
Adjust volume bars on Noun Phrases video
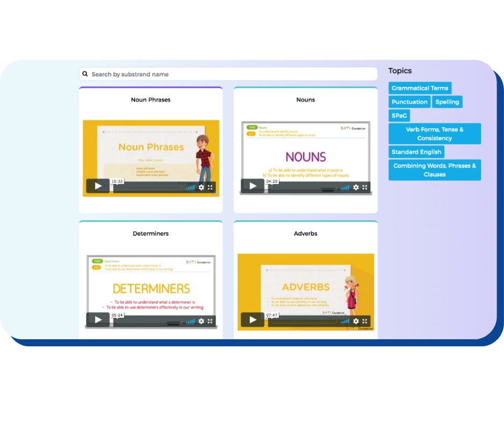coord(190,187)
